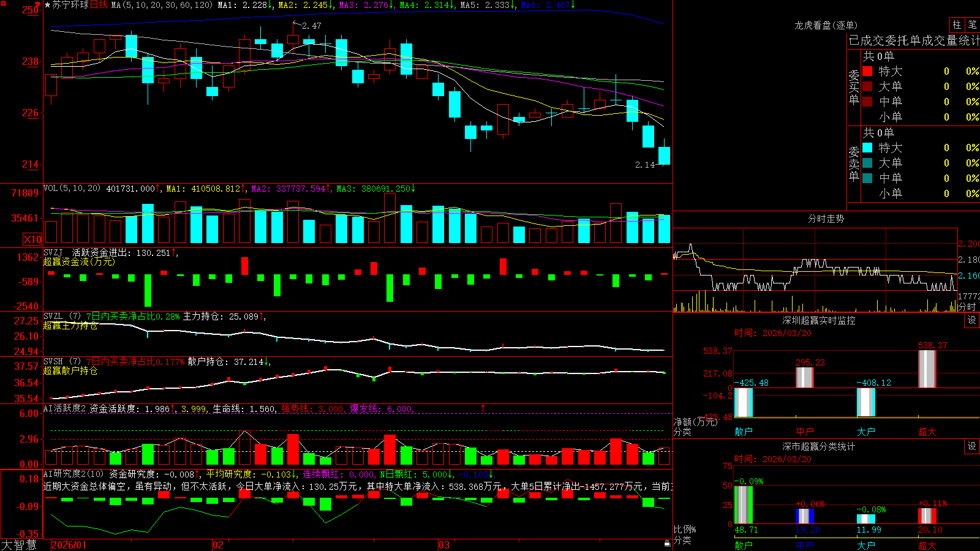The image size is (980, 551).
Task: Click the teal 大单 sell-order swatch
Action: click(867, 163)
